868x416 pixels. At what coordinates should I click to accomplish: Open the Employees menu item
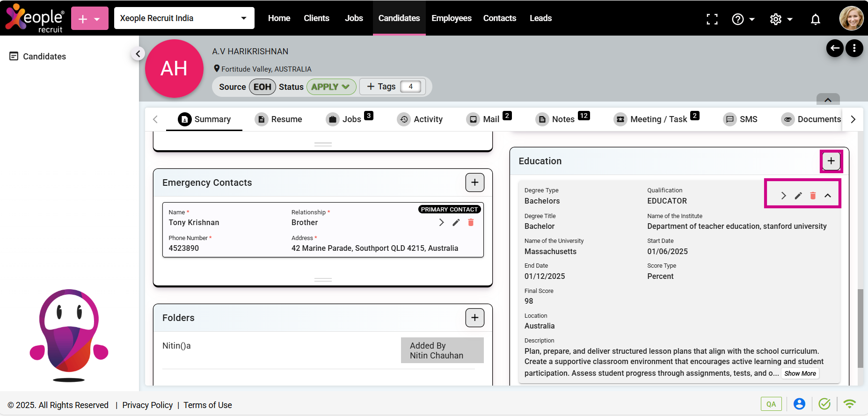point(451,18)
